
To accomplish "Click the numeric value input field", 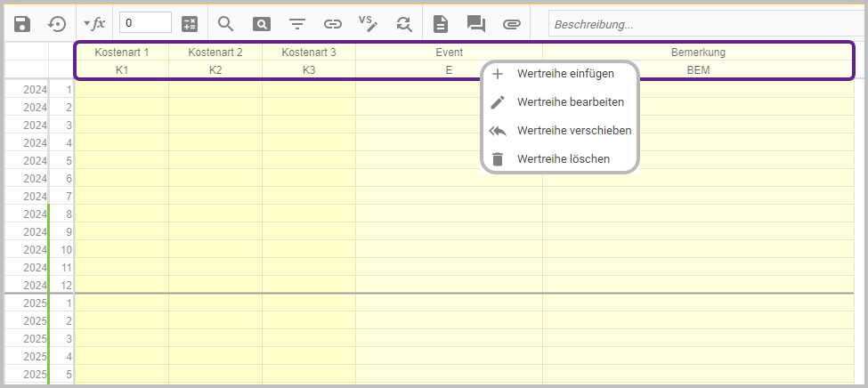I will tap(145, 24).
